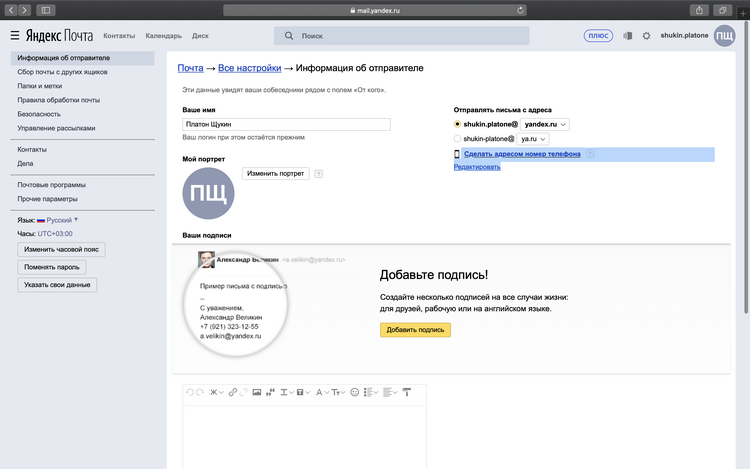750x469 pixels.
Task: Open text background color dropdown
Action: (x=303, y=393)
